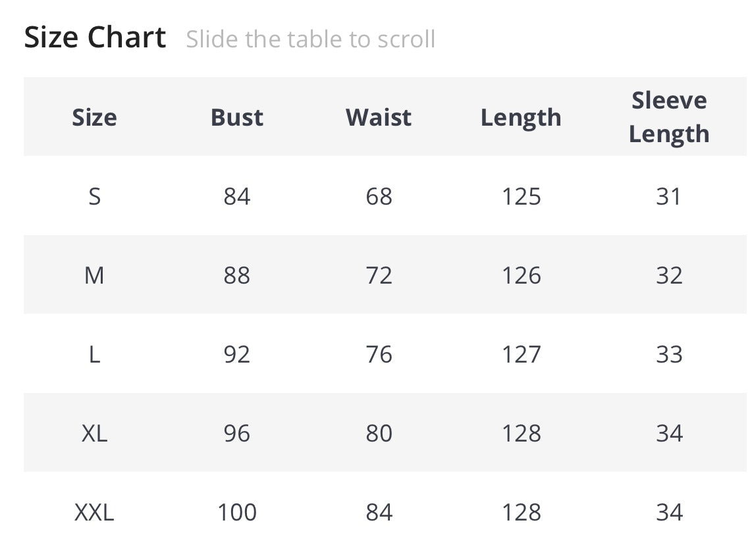This screenshot has width=752, height=560.
Task: Choose the XL size row label
Action: [94, 433]
